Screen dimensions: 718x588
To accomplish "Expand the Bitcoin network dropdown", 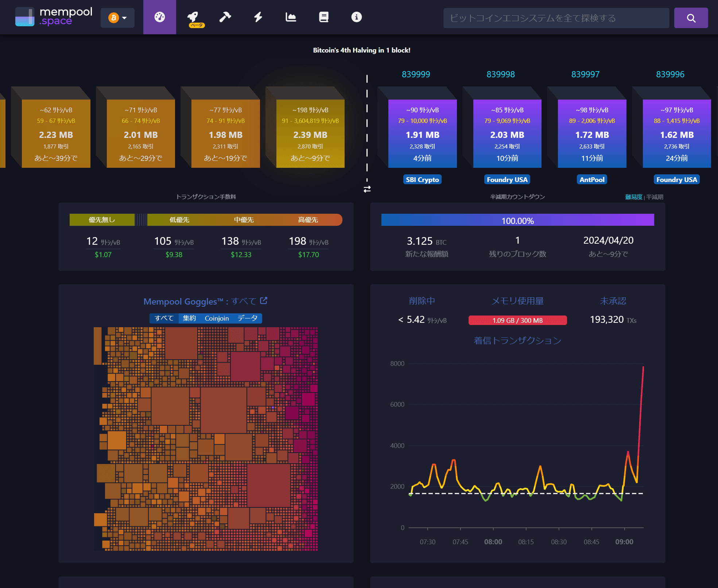I will [117, 18].
